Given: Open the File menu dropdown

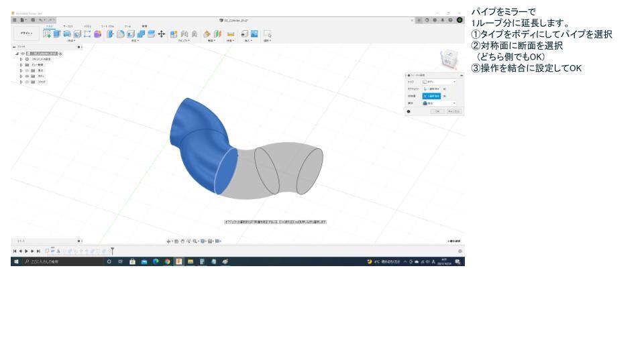Looking at the screenshot, I should 23,19.
